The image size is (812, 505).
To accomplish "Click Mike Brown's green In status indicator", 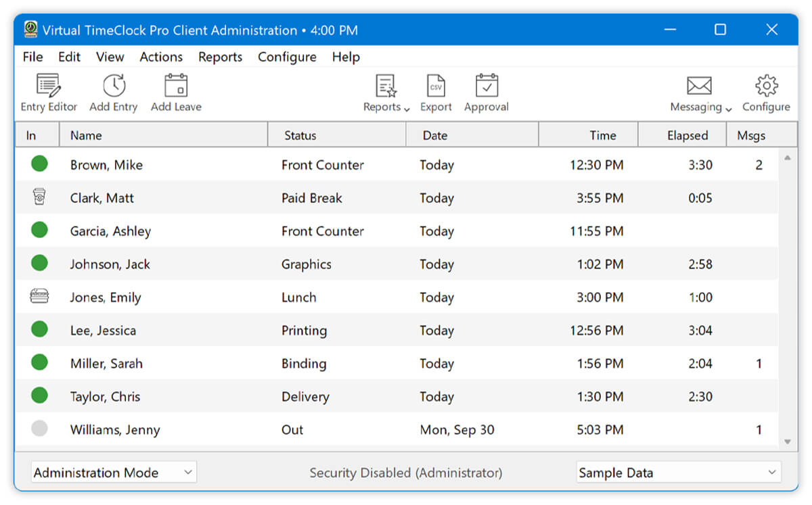I will coord(39,164).
